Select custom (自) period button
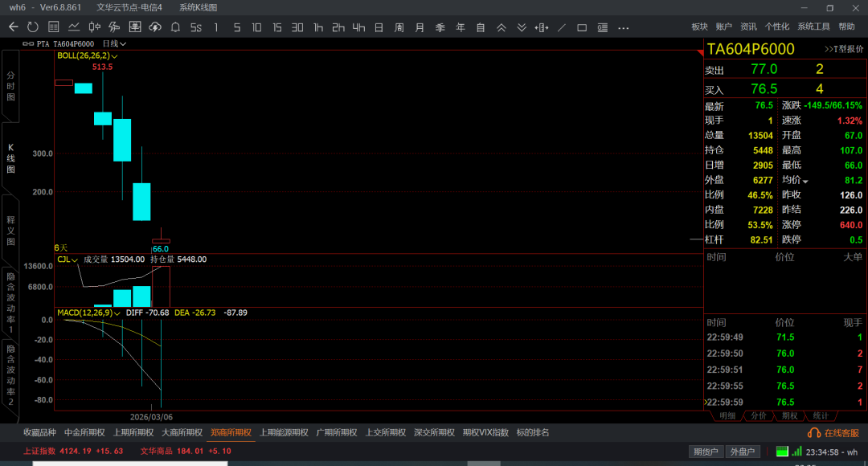The width and height of the screenshot is (868, 466). [481, 27]
